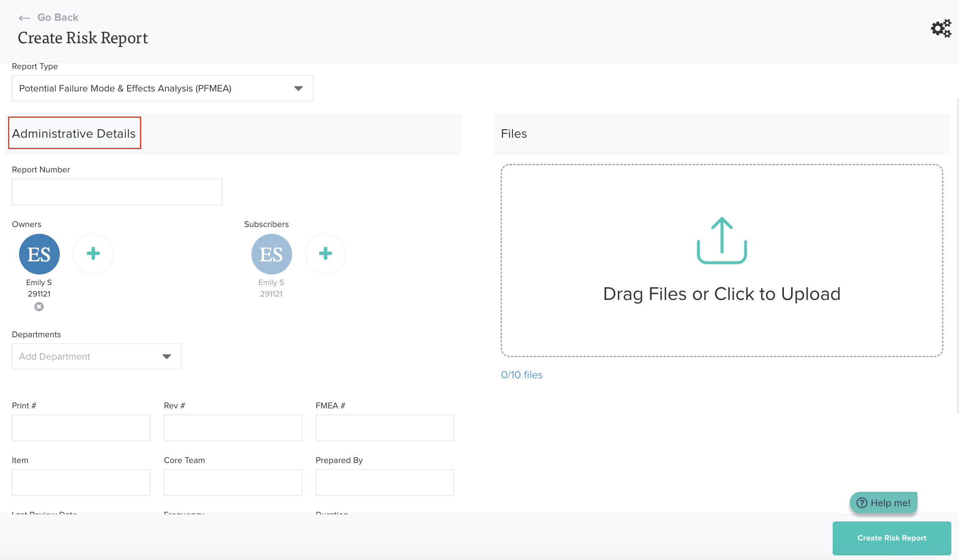Expand the Add Department dropdown
The width and height of the screenshot is (959, 560).
[97, 357]
